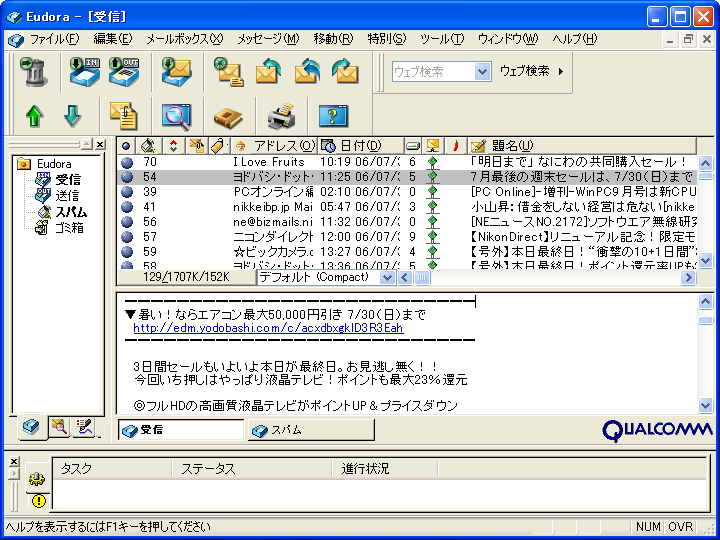Click message list horizontal scroll right arrow
720x540 pixels.
(688, 277)
